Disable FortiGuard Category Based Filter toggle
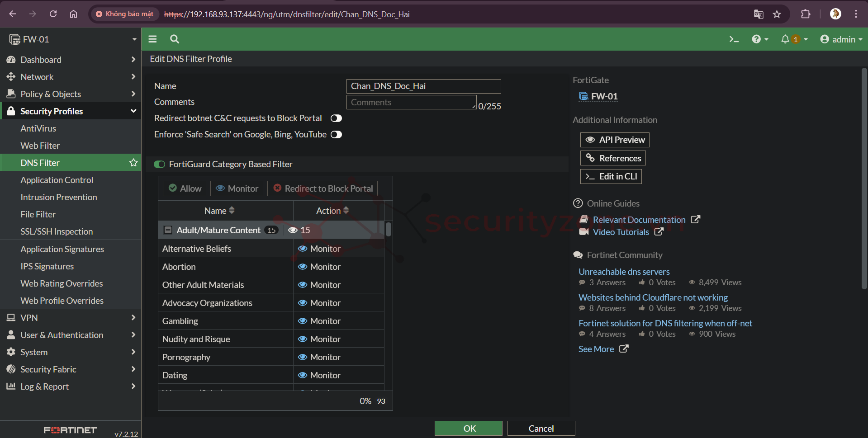Screen dimensions: 868x438 click(159, 165)
